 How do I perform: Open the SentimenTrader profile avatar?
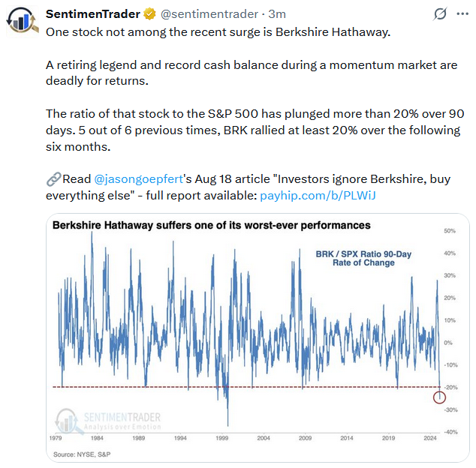click(21, 20)
